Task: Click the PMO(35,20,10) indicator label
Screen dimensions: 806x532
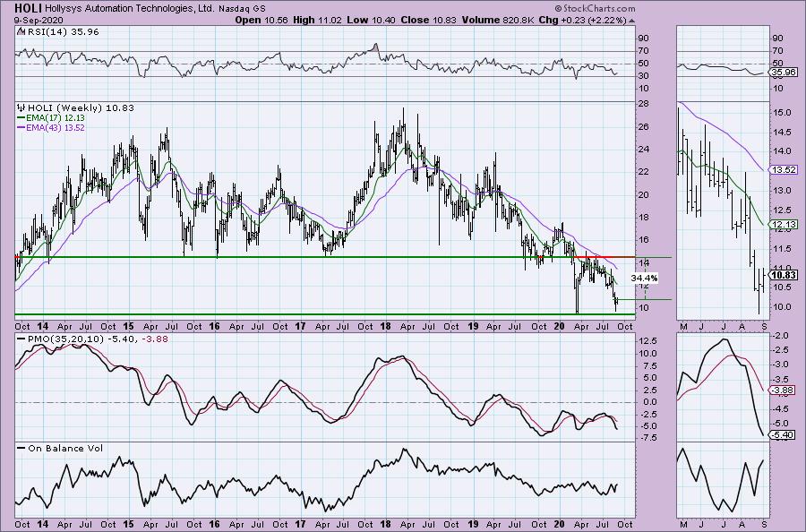Action: click(92, 339)
